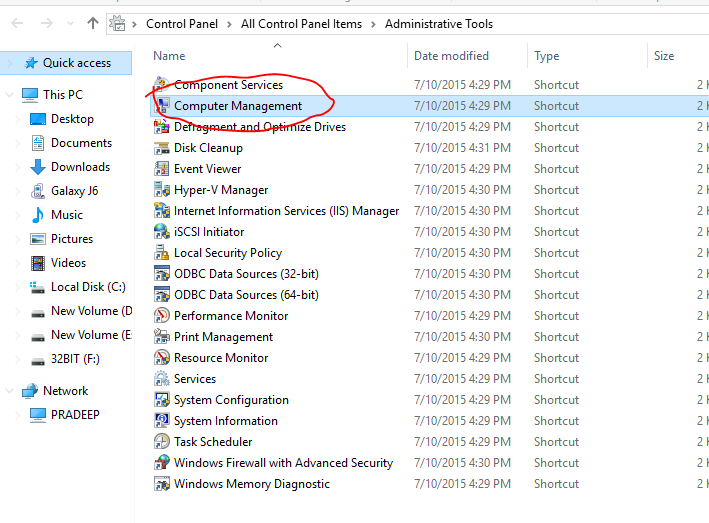Viewport: 709px width, 523px height.
Task: Click the iSCSI Initiator icon
Action: 161,232
